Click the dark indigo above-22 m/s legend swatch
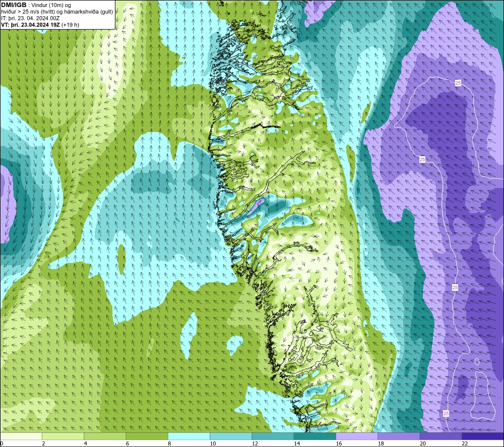 click(482, 436)
